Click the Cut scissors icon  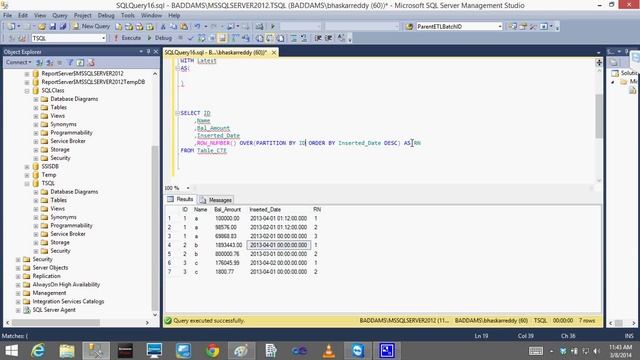[163, 27]
